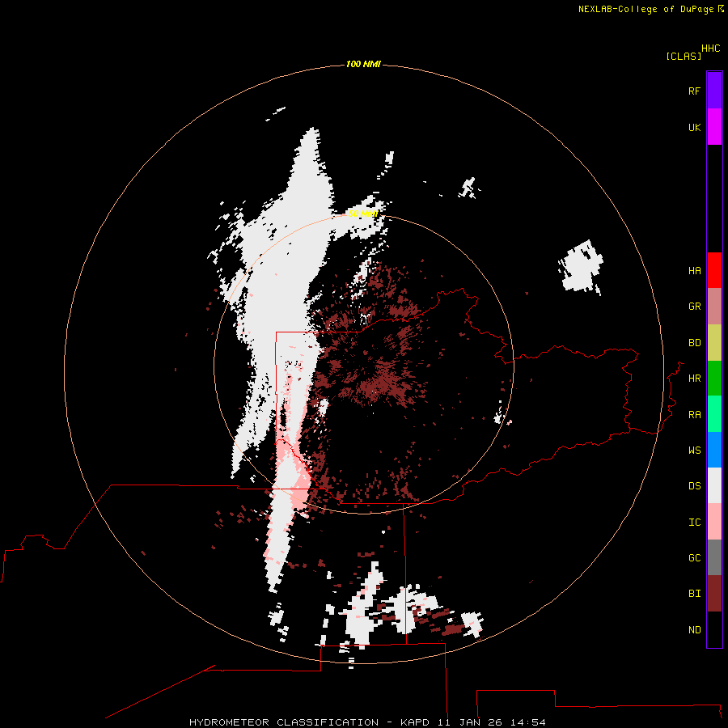The height and width of the screenshot is (728, 728).
Task: Click the DS legend label
Action: (694, 486)
